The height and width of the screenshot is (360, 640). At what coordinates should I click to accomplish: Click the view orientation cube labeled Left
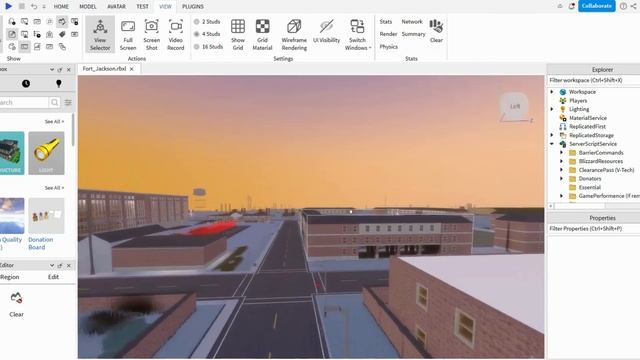pyautogui.click(x=515, y=106)
